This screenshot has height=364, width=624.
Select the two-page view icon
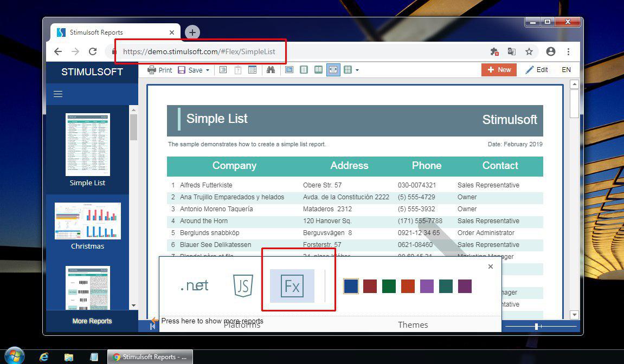point(318,70)
